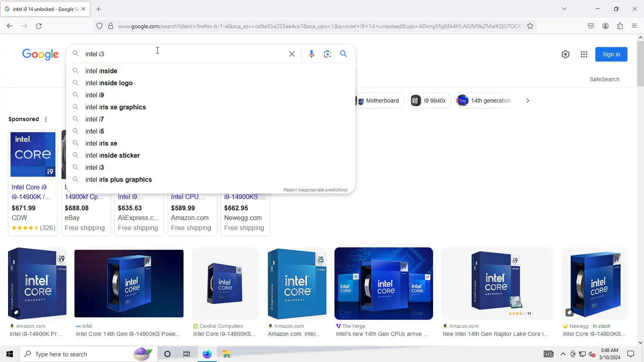Open Firefox tracking protection shield

click(99, 26)
